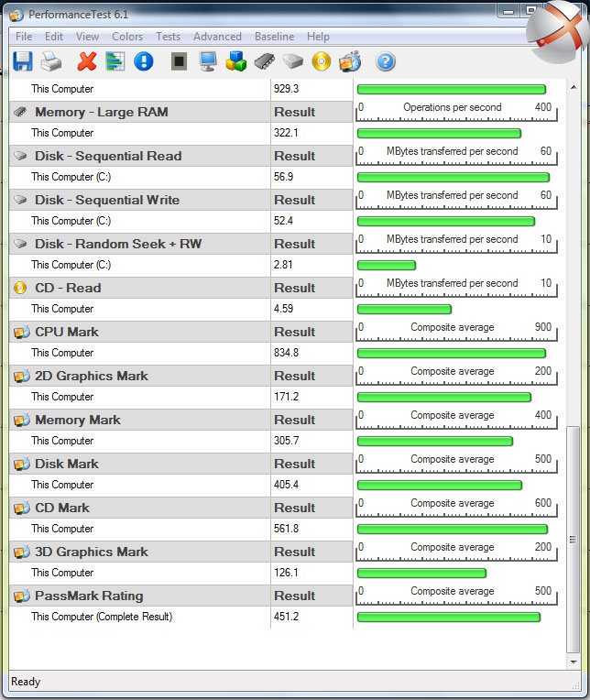
Task: Click the Save (floppy disk) toolbar icon
Action: click(23, 61)
